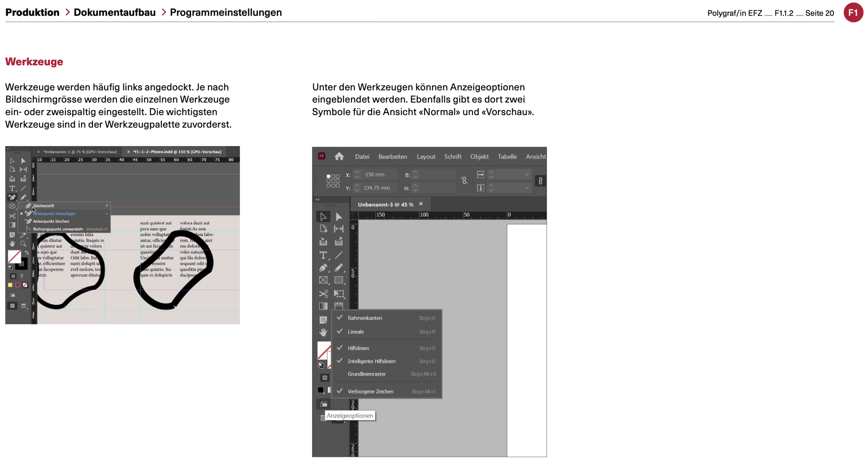Click the yellow color swatch in left toolbar
Screen dimensions: 868x469
(x=10, y=285)
